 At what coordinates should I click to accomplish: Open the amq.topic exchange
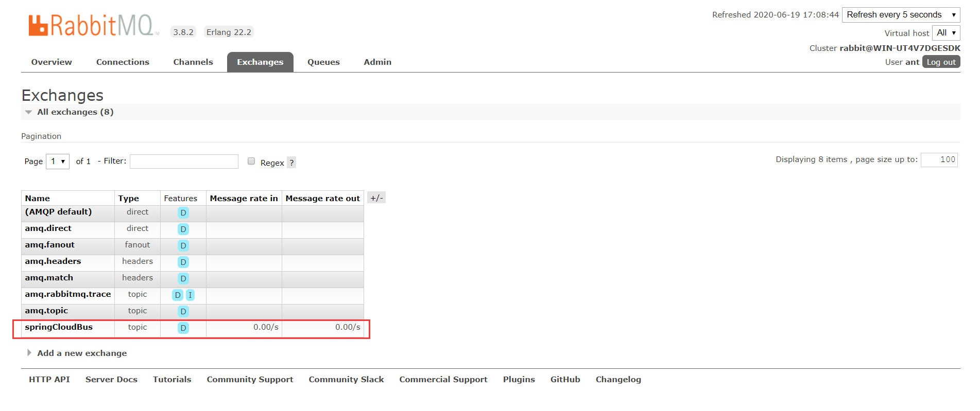point(46,311)
